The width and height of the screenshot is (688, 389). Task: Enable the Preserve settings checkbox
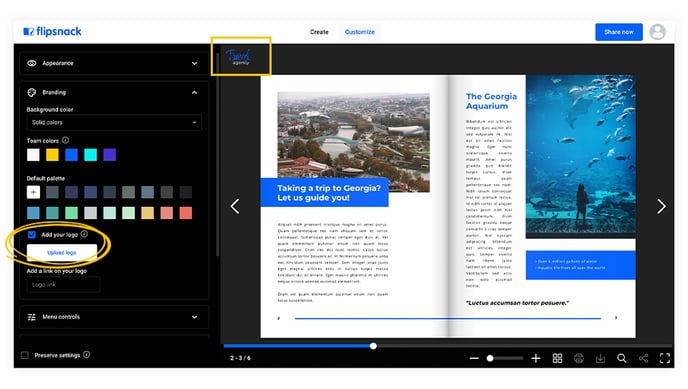pos(25,355)
